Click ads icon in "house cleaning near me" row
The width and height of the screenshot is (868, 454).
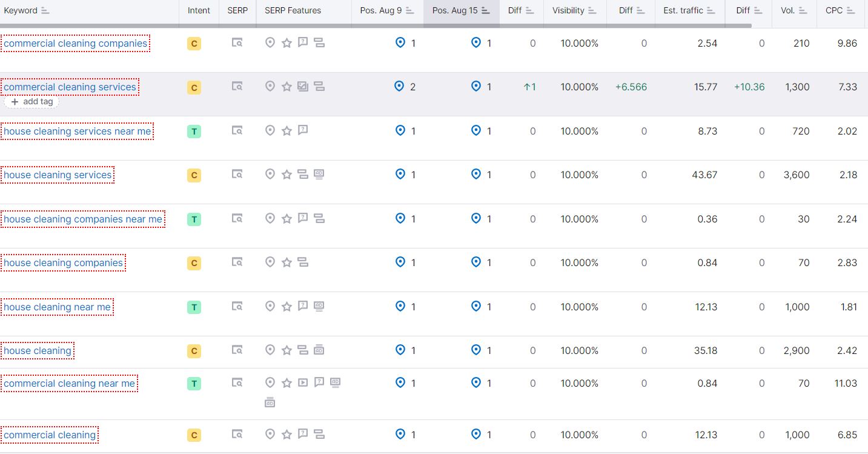[319, 306]
